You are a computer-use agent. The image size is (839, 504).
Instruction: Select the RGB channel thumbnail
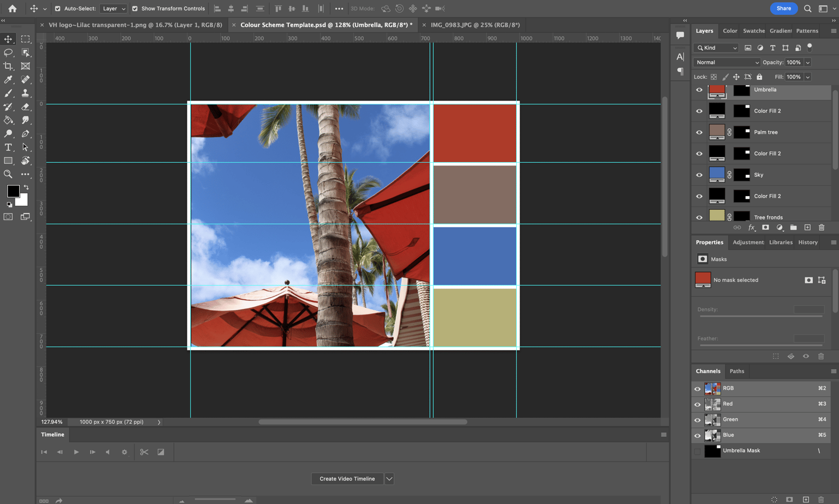(712, 389)
